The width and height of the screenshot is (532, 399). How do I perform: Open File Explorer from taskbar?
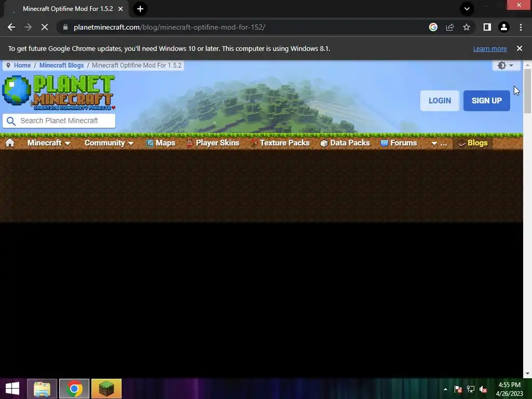(42, 389)
